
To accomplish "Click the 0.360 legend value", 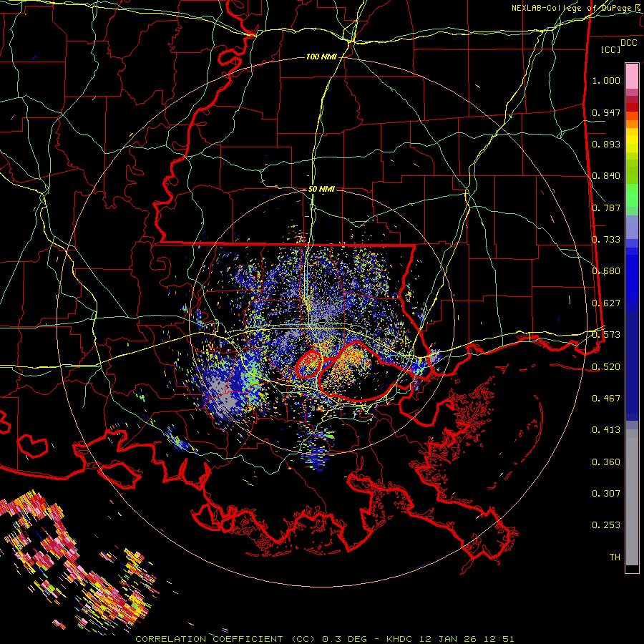I will click(x=606, y=462).
